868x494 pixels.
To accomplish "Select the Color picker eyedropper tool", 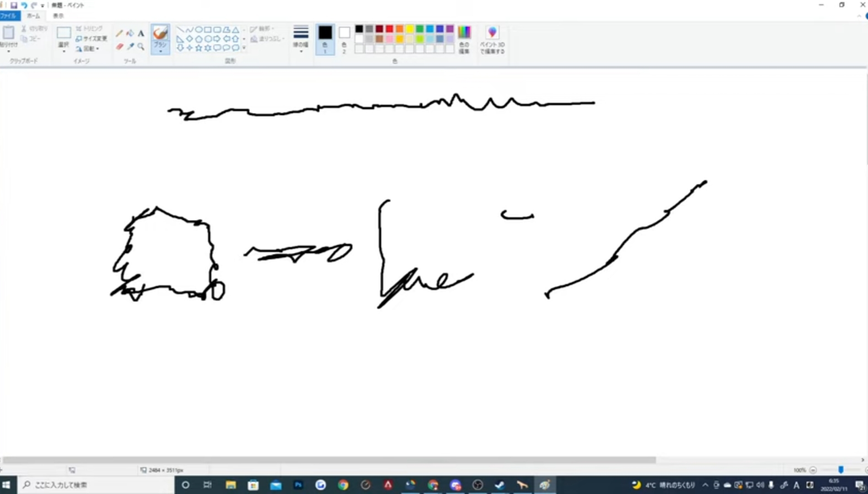I will click(130, 47).
